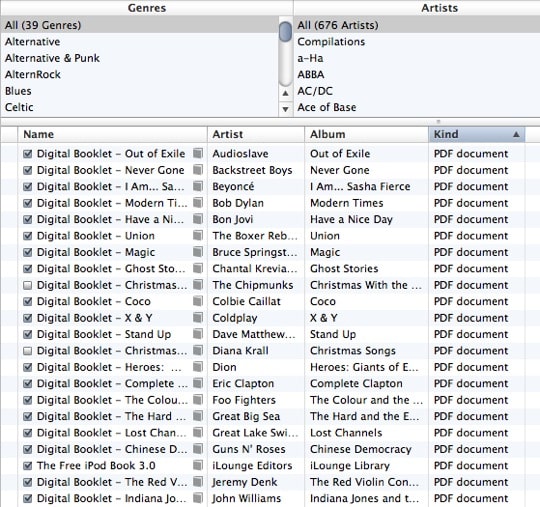
Task: Click the booklet icon in the Beyoncé row
Action: click(x=198, y=186)
